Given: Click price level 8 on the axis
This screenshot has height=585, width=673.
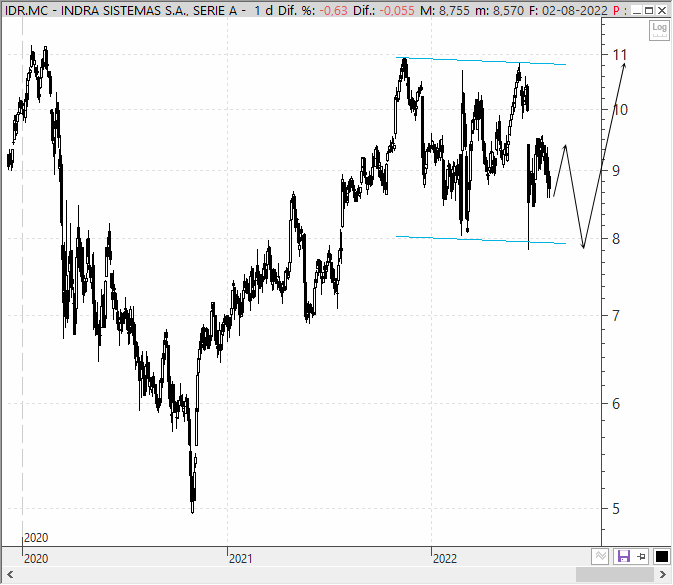Looking at the screenshot, I should point(616,238).
